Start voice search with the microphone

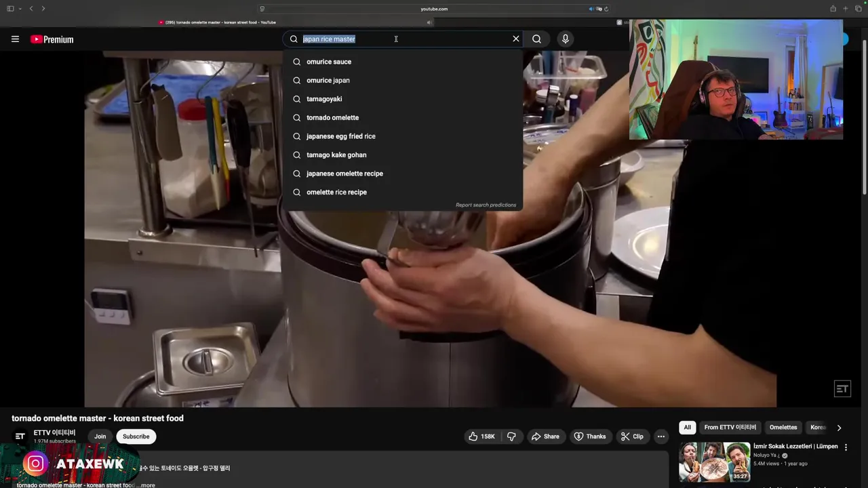[x=565, y=39]
